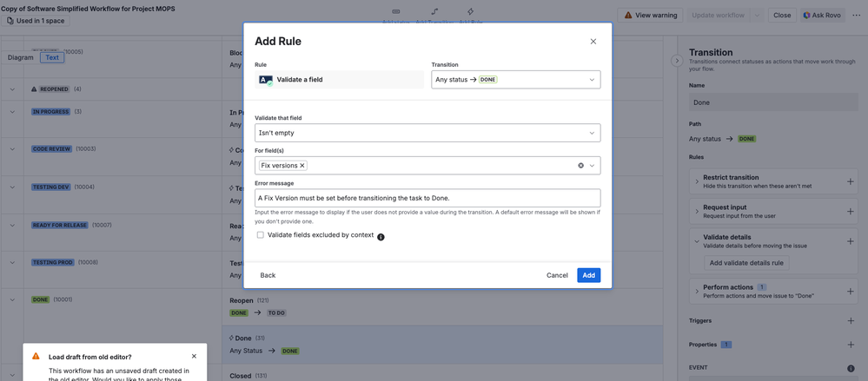The width and height of the screenshot is (868, 381).
Task: Click warning icon in load draft notice
Action: click(36, 357)
